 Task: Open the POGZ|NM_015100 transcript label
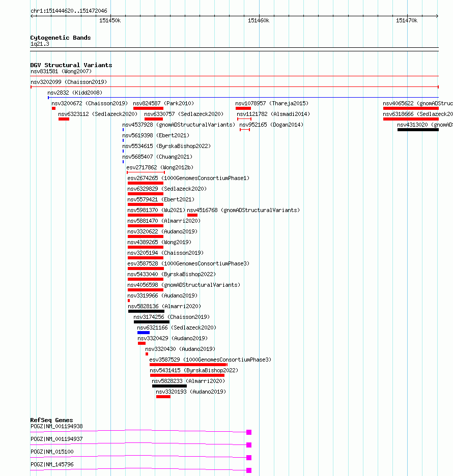[x=52, y=452]
